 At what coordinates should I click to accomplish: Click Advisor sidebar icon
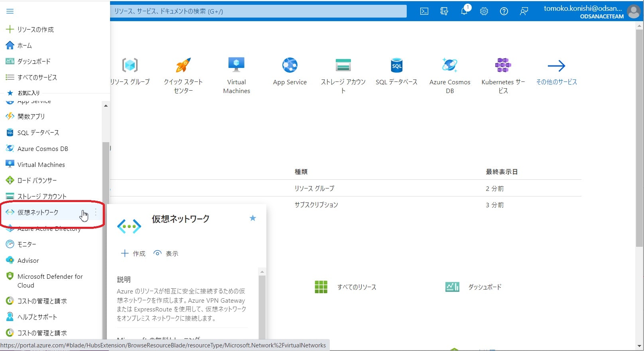click(x=10, y=260)
